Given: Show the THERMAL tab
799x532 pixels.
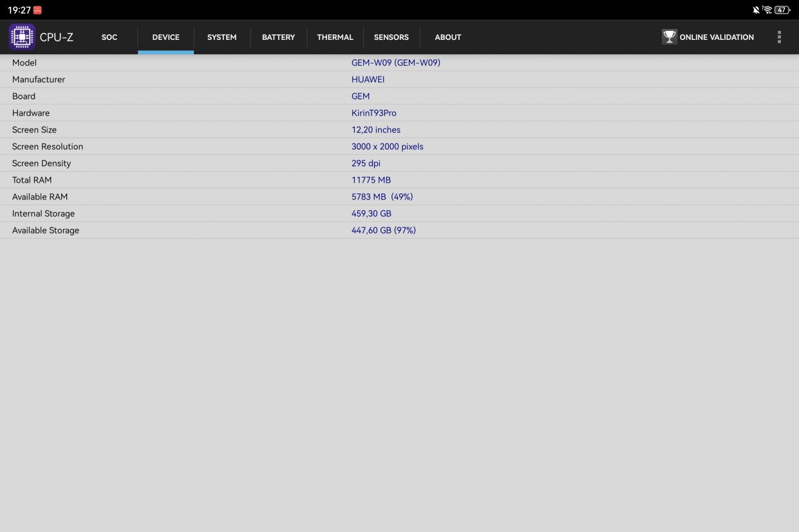Looking at the screenshot, I should point(335,37).
